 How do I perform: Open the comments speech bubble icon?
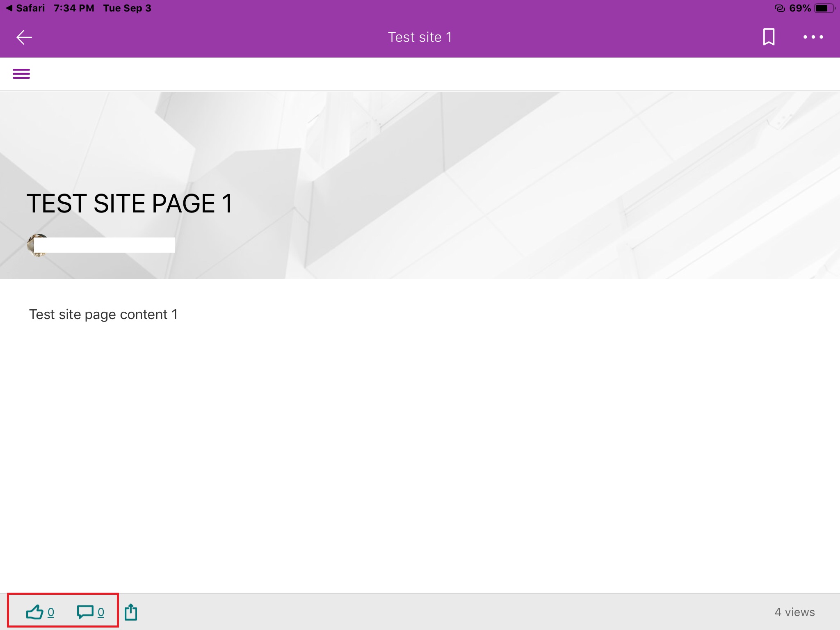point(85,612)
